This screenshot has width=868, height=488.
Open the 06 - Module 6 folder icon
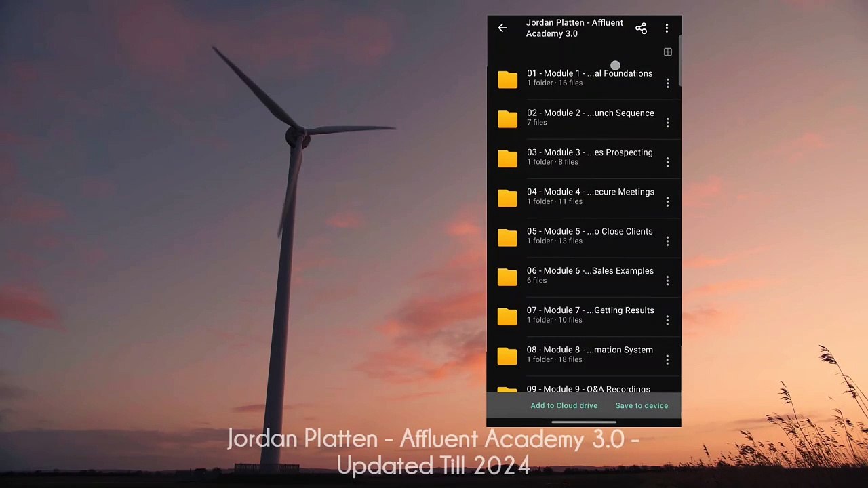point(507,277)
